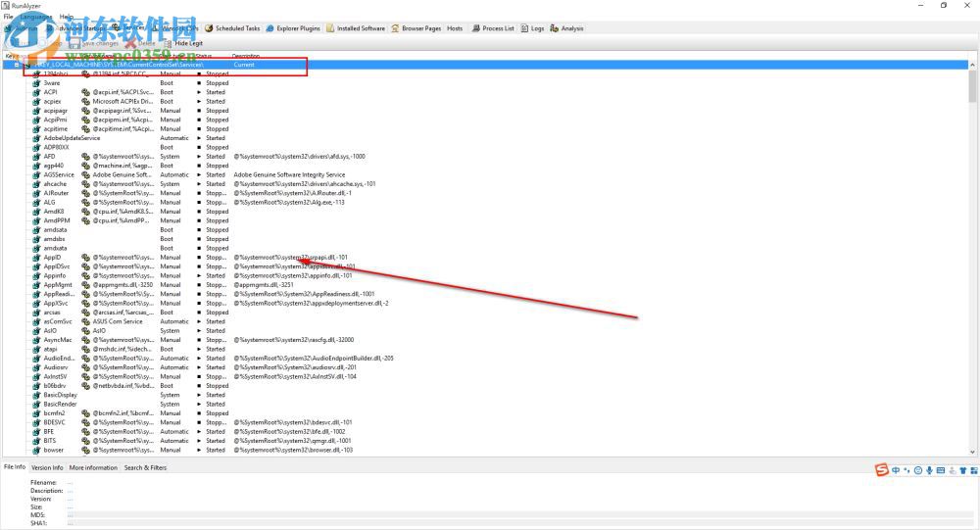Toggle the Hide Legit button
980x530 pixels.
click(184, 44)
